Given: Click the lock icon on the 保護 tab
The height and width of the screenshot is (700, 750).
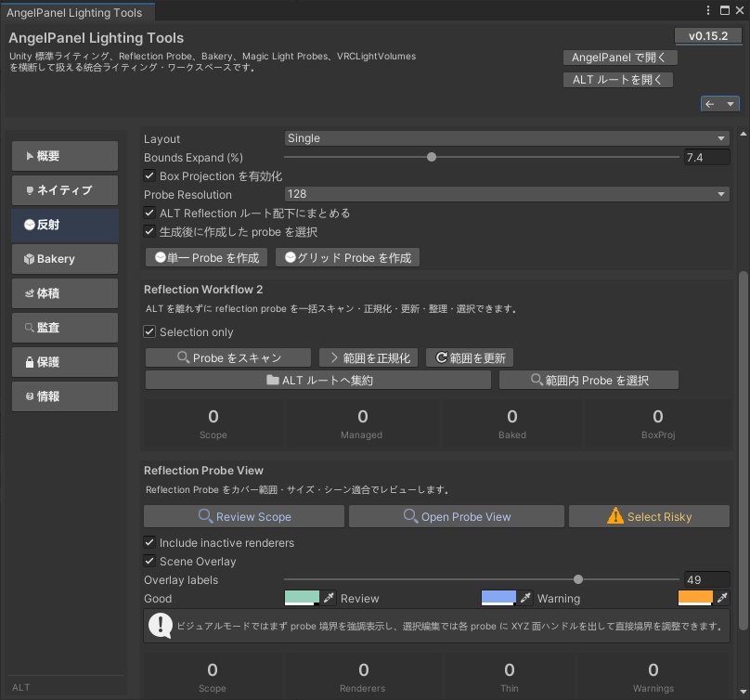Looking at the screenshot, I should click(28, 361).
